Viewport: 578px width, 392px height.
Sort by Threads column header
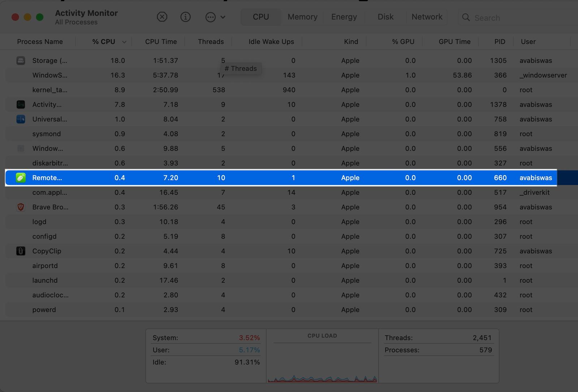[211, 42]
